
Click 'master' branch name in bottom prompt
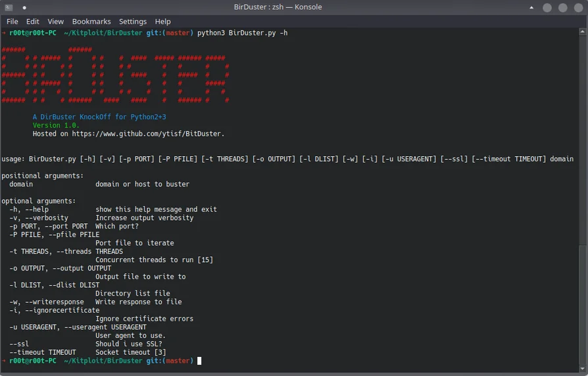pyautogui.click(x=178, y=361)
